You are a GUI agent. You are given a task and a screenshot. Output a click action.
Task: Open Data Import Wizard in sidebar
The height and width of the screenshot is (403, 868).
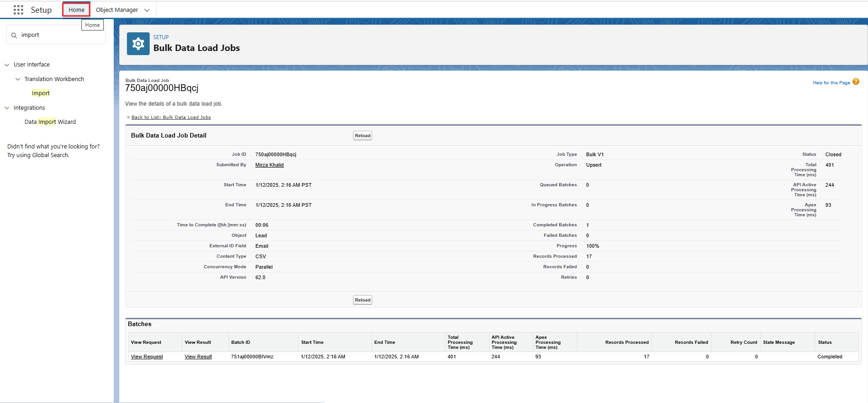pos(50,122)
